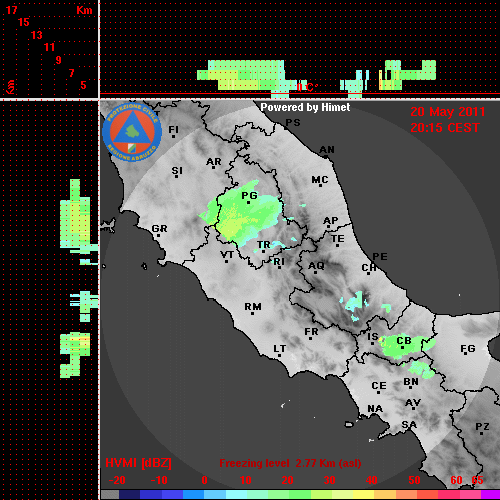Image resolution: width=500 pixels, height=500 pixels.
Task: Pick the magenta swatch ending the color bar
Action: (x=491, y=495)
